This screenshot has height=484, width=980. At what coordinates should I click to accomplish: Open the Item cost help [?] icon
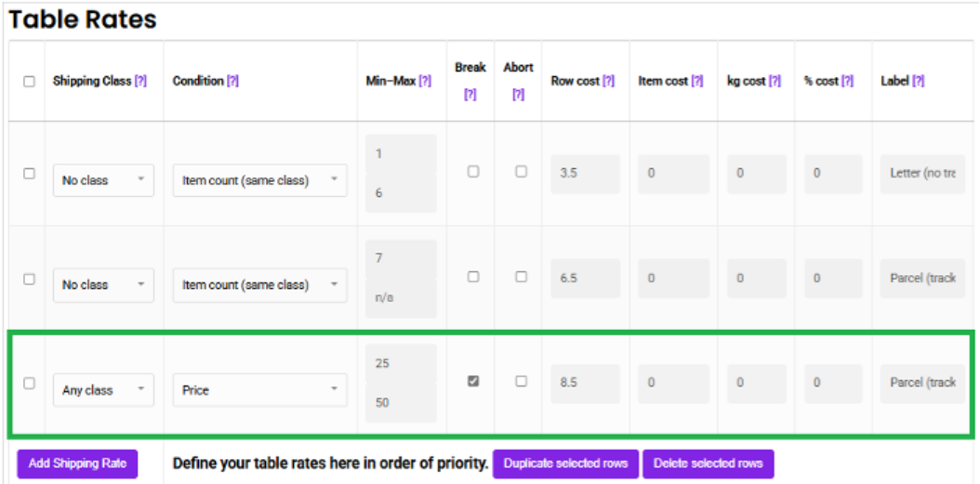(x=697, y=81)
